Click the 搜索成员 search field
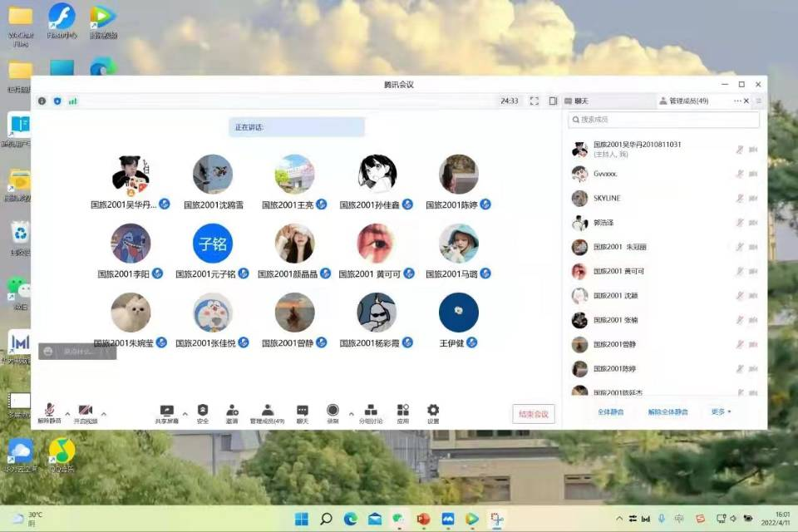The height and width of the screenshot is (532, 798). [x=664, y=121]
